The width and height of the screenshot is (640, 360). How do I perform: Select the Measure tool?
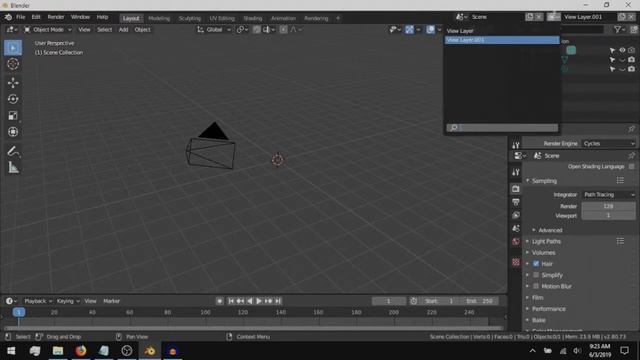(13, 167)
